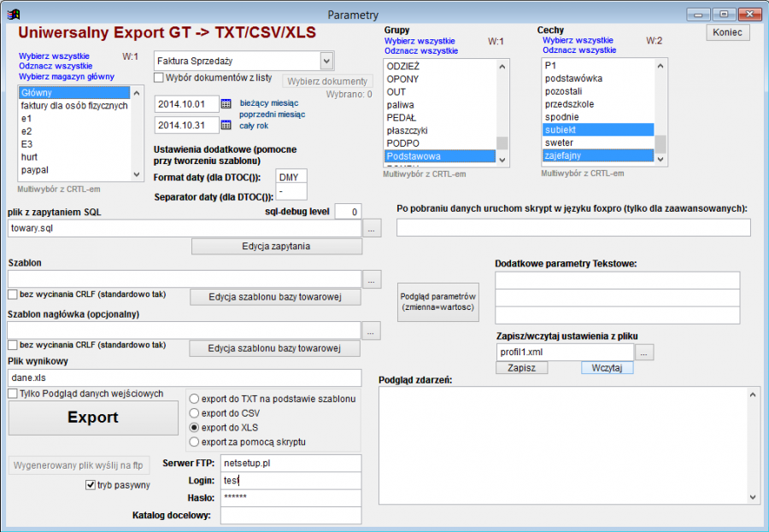Click the start date field 2014.10.01

point(187,104)
